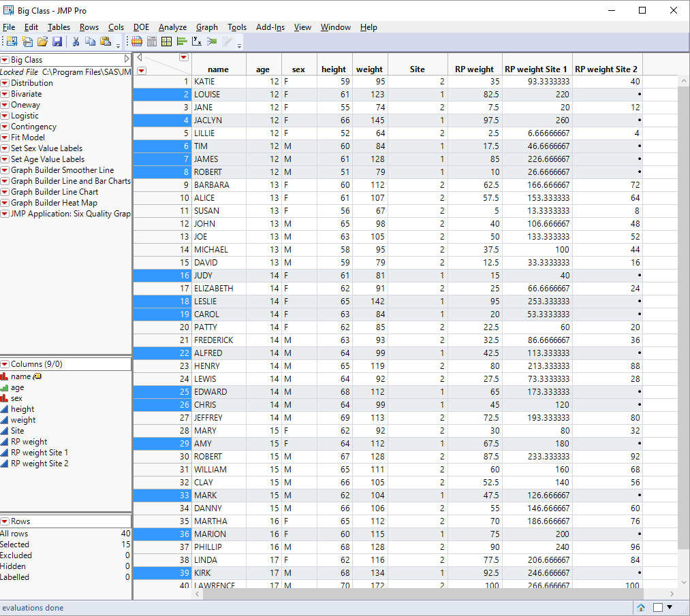
Task: Launch Graph Builder from the green bars toolbar icon
Action: 182,42
